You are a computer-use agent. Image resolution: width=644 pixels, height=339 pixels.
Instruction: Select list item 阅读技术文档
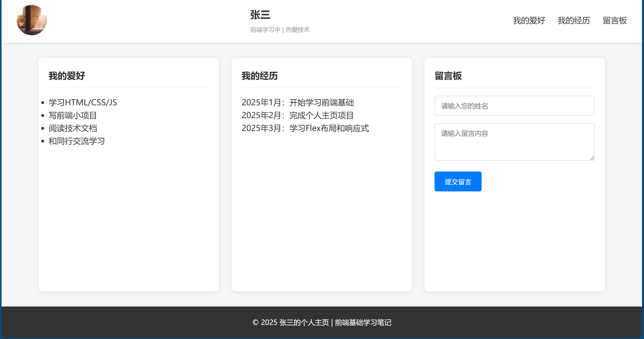[73, 128]
